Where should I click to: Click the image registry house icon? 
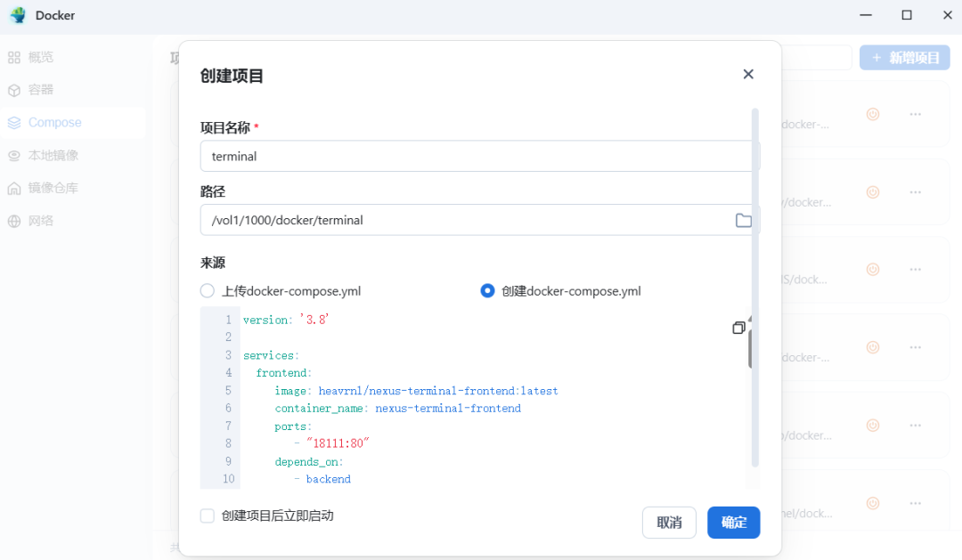[13, 188]
